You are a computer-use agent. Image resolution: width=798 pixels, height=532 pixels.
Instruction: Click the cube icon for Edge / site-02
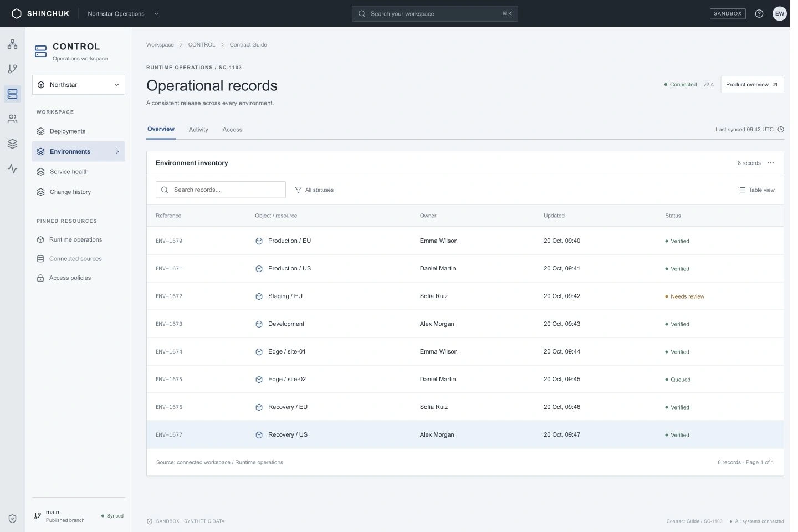tap(259, 380)
